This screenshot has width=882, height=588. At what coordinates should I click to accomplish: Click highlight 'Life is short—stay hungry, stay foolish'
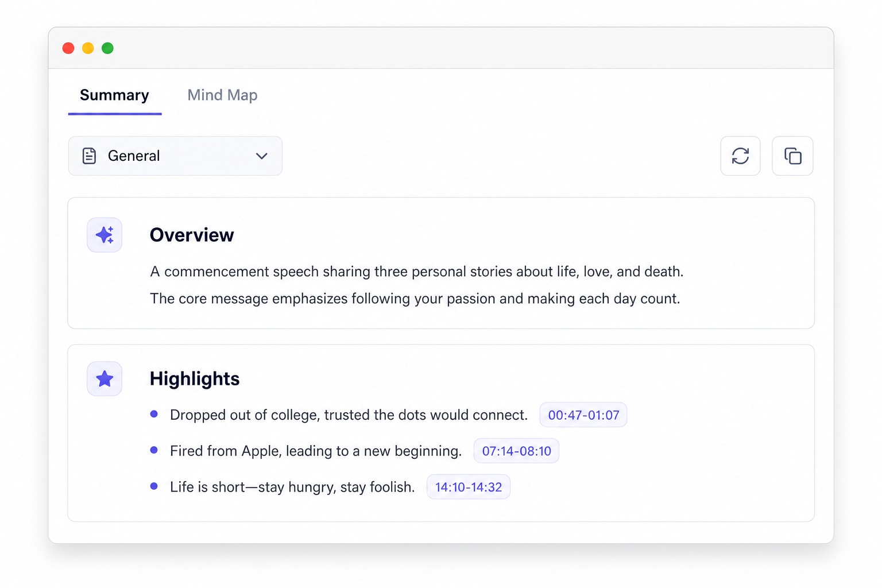291,488
